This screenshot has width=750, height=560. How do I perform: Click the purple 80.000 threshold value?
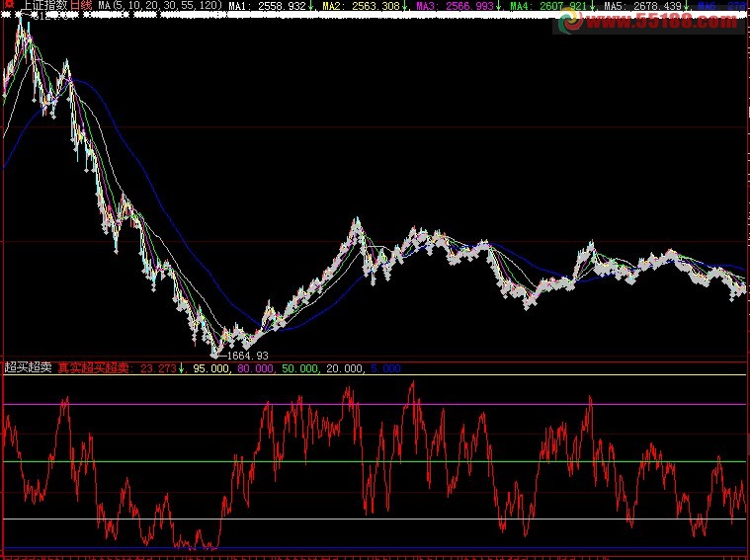(x=255, y=368)
